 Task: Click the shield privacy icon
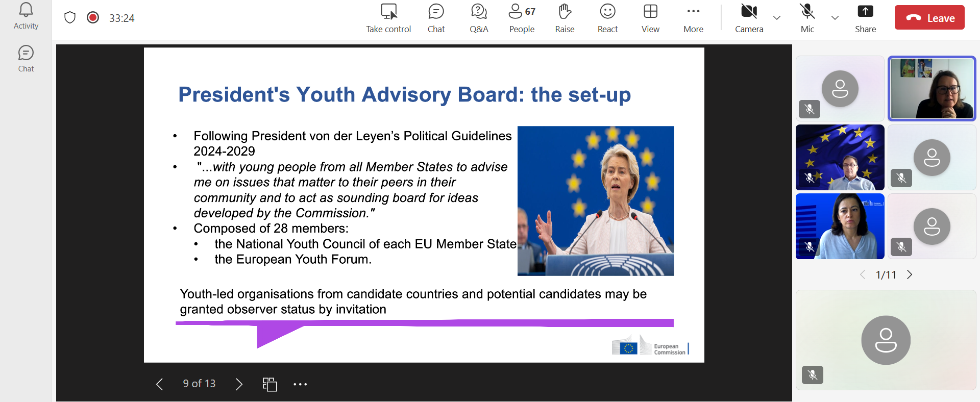coord(70,18)
